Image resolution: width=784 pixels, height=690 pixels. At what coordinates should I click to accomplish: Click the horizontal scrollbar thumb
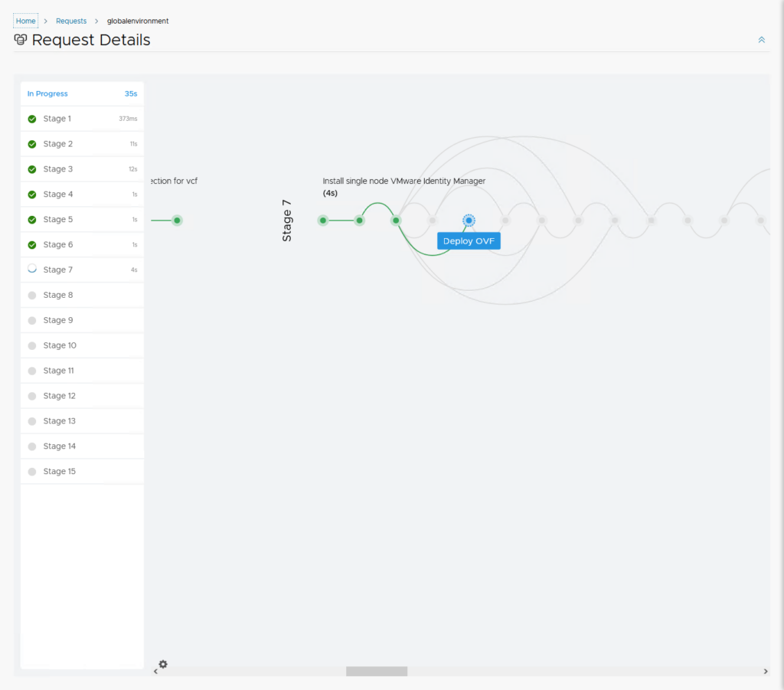coord(376,672)
